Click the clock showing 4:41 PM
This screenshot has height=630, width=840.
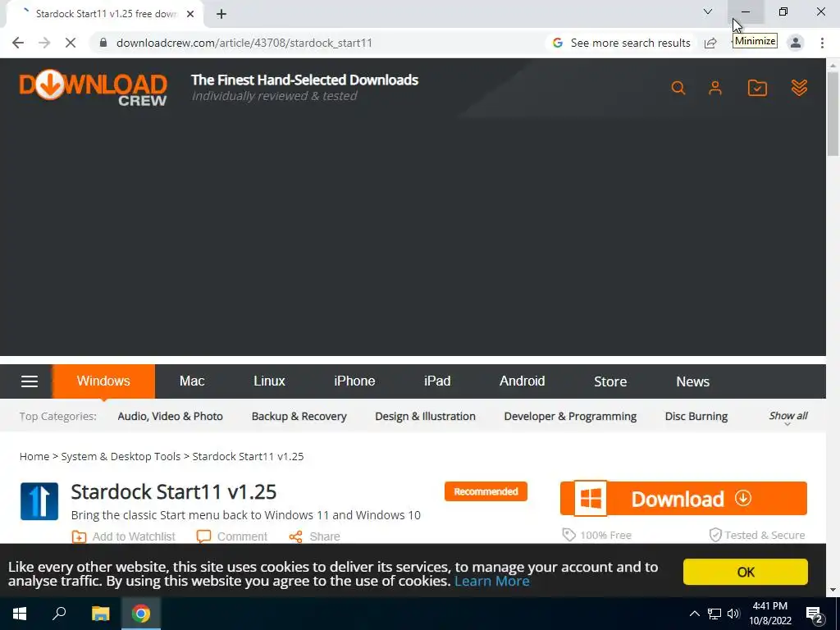point(770,606)
